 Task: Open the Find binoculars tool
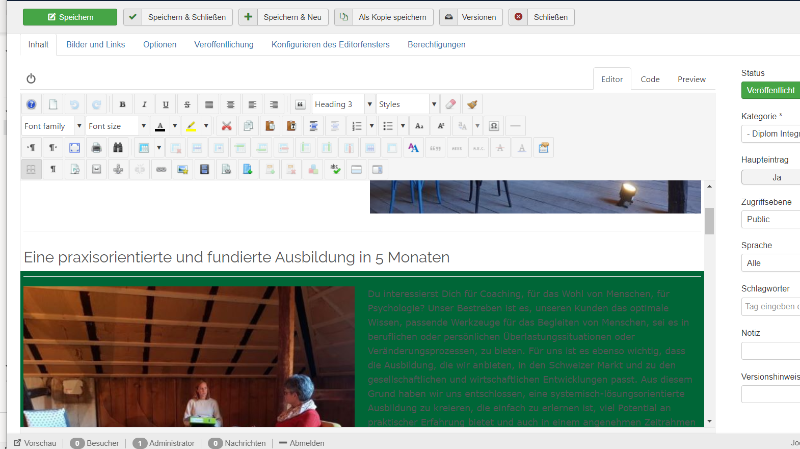[118, 148]
